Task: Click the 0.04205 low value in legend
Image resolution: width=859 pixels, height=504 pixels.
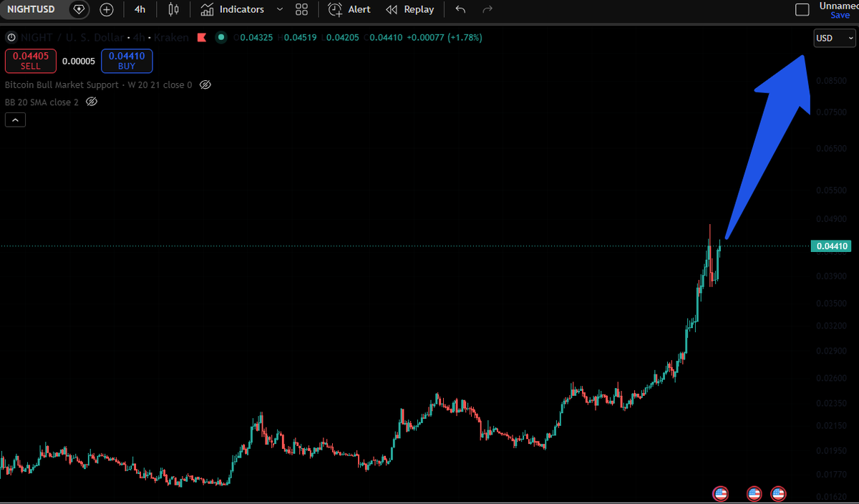Action: 342,37
